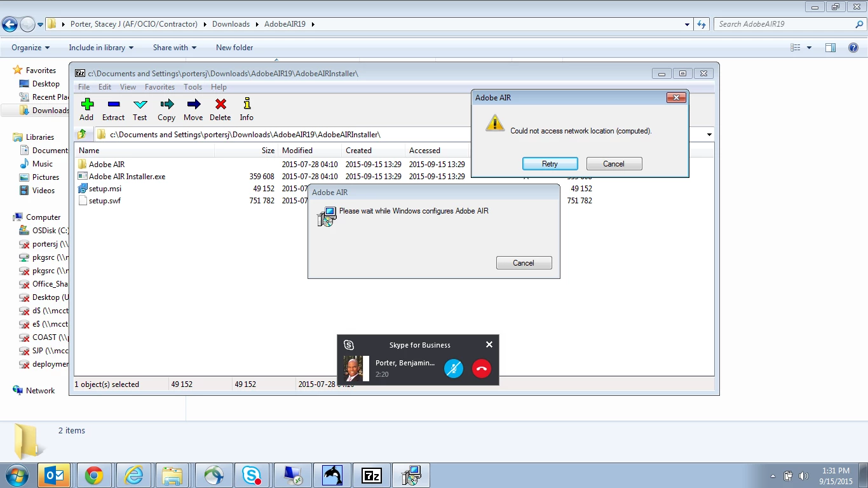Click Retry in Adobe AIR error dialog
The width and height of the screenshot is (868, 488).
coord(550,164)
